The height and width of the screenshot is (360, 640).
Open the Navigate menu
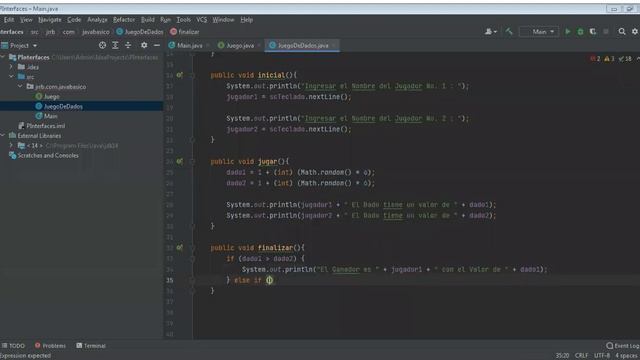pos(50,20)
